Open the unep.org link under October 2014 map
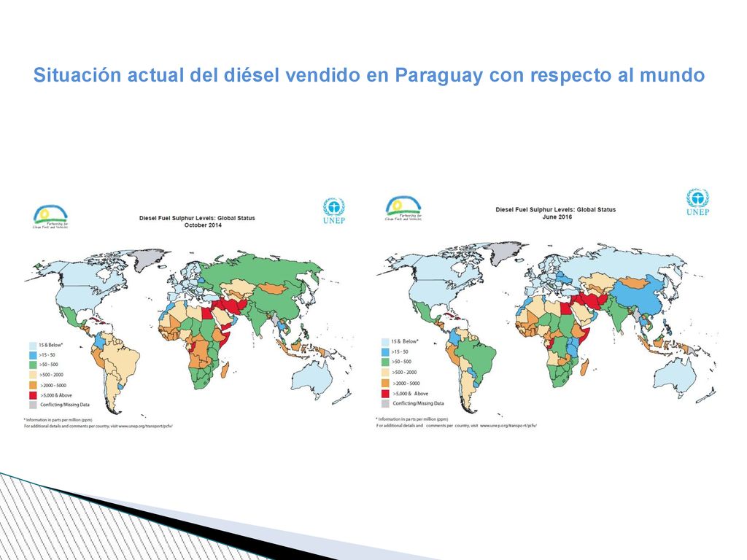747x560 pixels. (145, 426)
